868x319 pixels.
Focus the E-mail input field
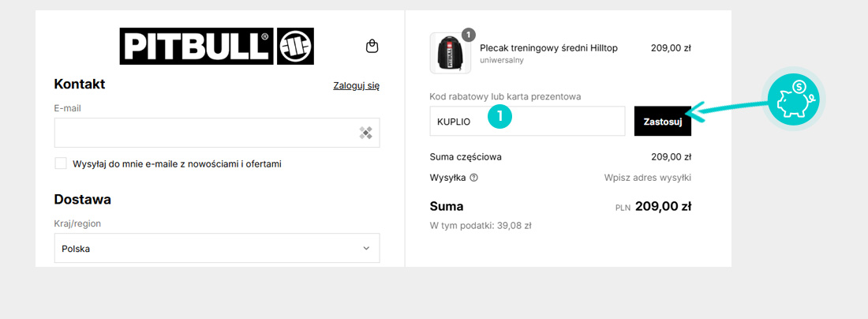pos(217,133)
